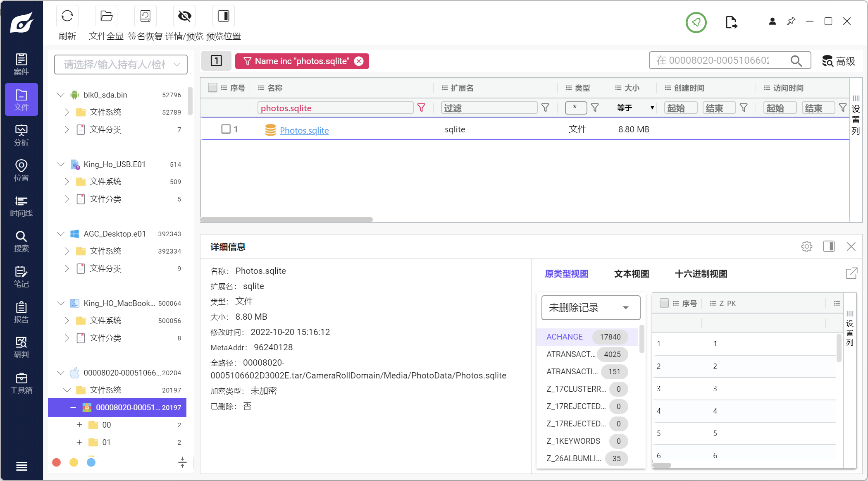Open the 位置 sidebar section
The height and width of the screenshot is (481, 868).
[x=21, y=170]
